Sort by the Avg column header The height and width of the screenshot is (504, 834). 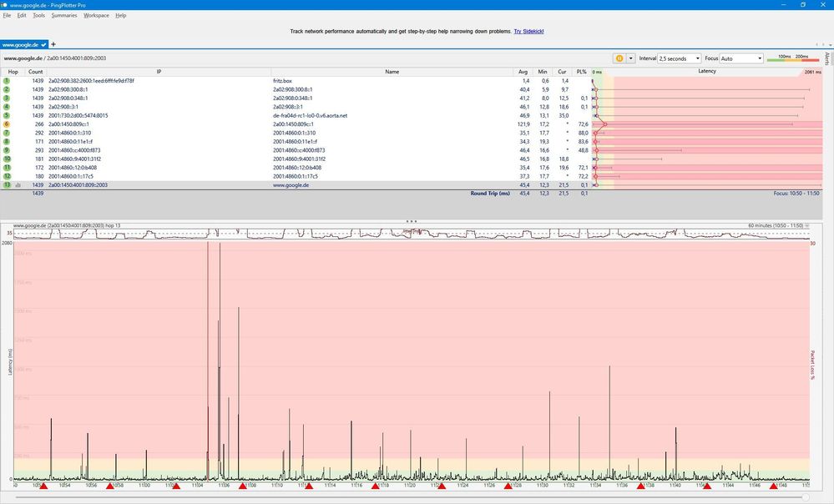[523, 72]
